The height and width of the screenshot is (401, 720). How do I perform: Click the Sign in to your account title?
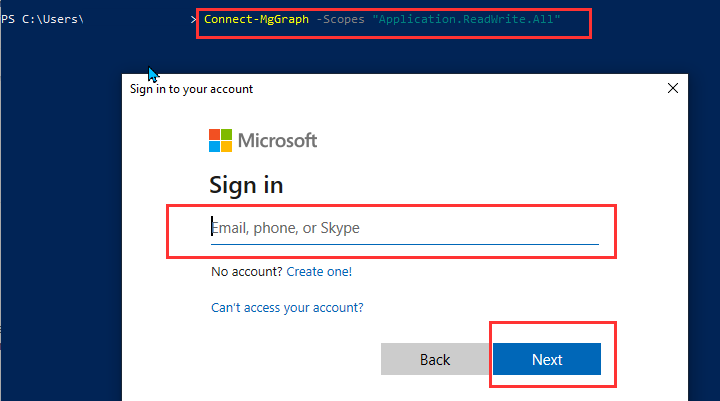pyautogui.click(x=191, y=89)
